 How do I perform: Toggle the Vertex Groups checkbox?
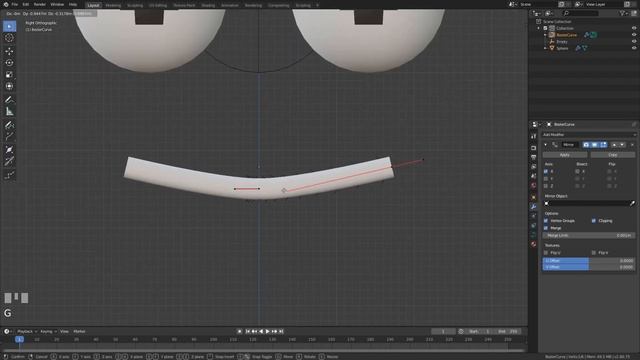pos(546,221)
